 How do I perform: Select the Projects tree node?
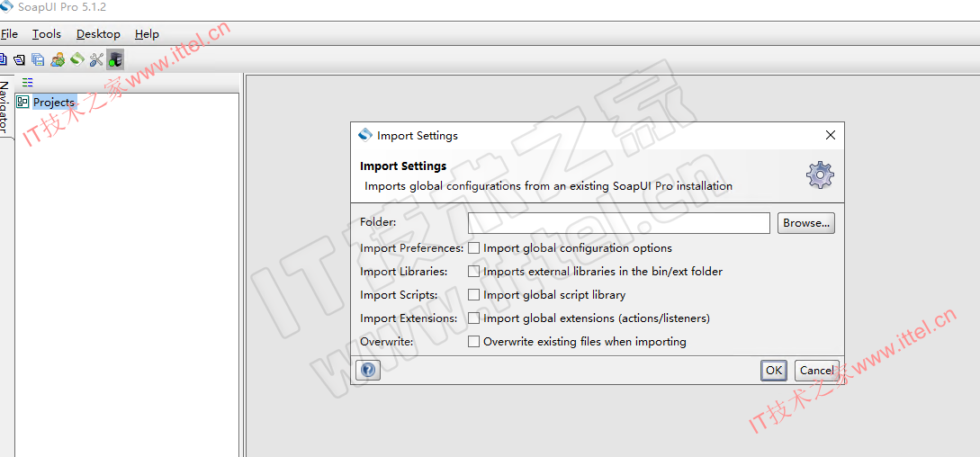54,102
